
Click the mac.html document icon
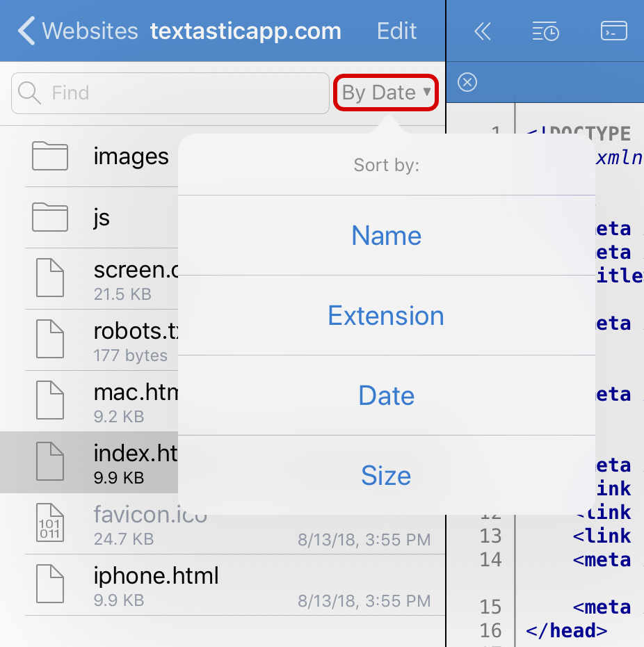click(x=50, y=400)
